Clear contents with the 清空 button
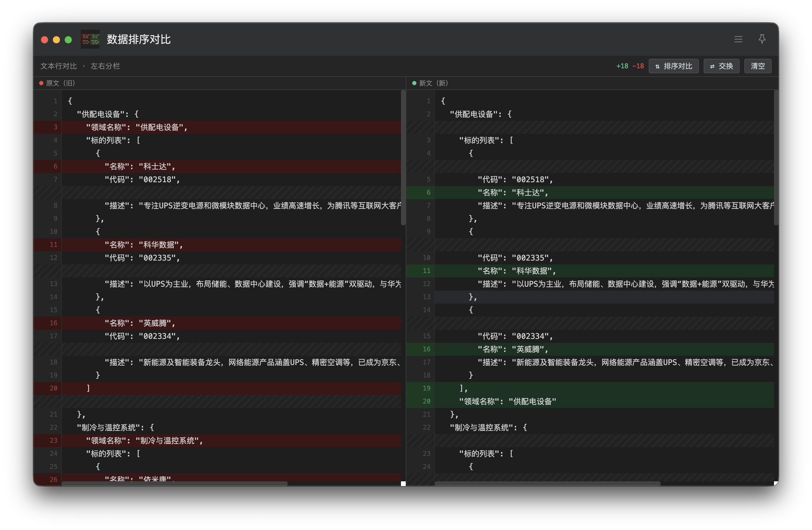 click(757, 66)
